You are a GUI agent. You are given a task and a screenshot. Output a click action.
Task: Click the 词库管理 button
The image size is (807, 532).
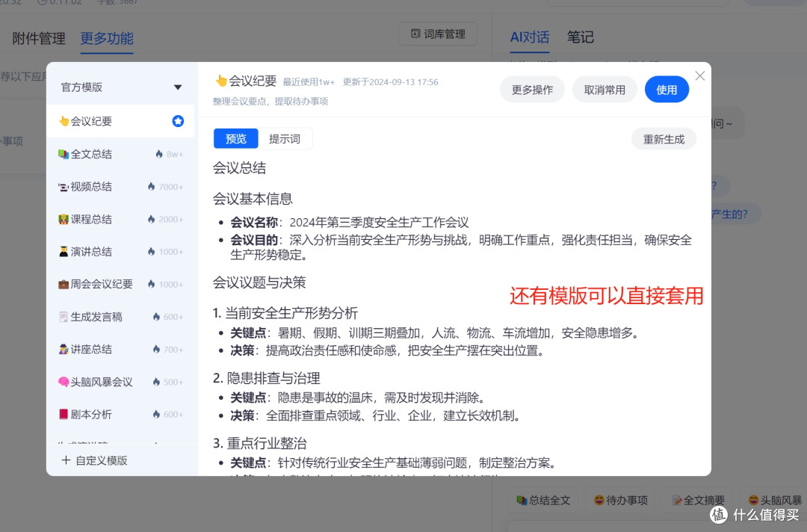pos(437,34)
